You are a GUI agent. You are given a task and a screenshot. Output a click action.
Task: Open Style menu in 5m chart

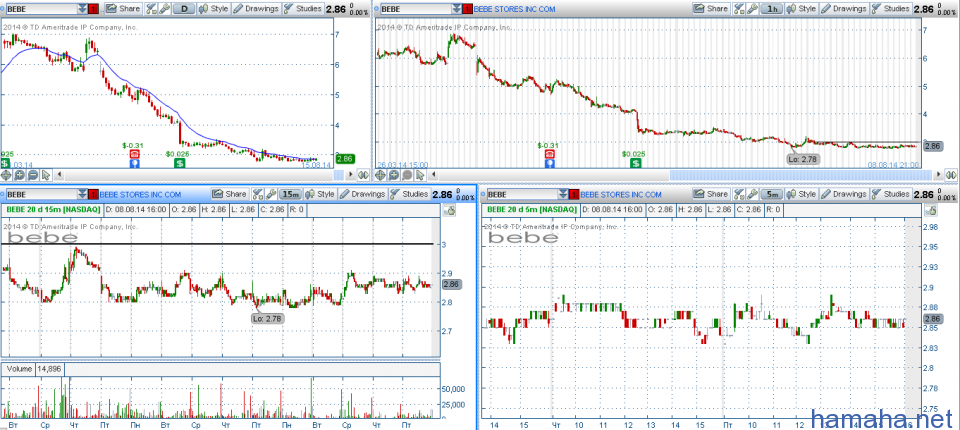coord(800,194)
